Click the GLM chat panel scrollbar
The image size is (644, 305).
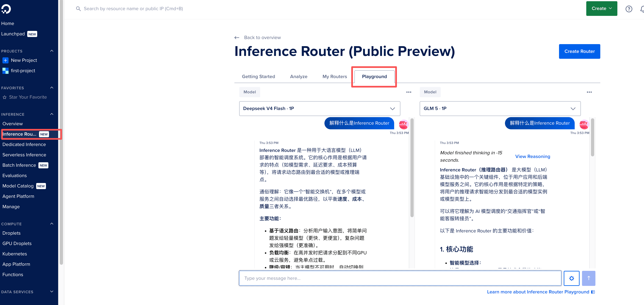(592, 137)
